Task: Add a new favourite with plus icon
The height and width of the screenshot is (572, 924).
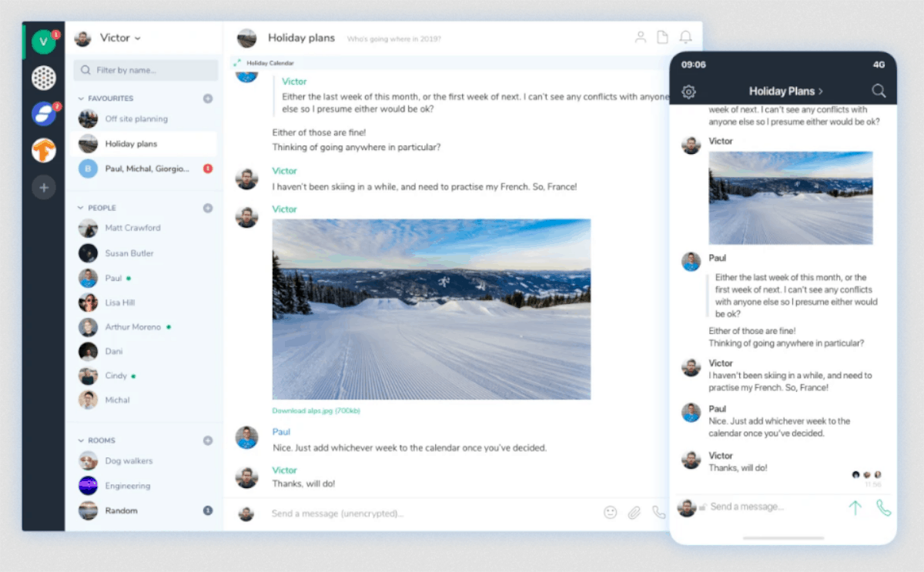Action: [x=208, y=99]
